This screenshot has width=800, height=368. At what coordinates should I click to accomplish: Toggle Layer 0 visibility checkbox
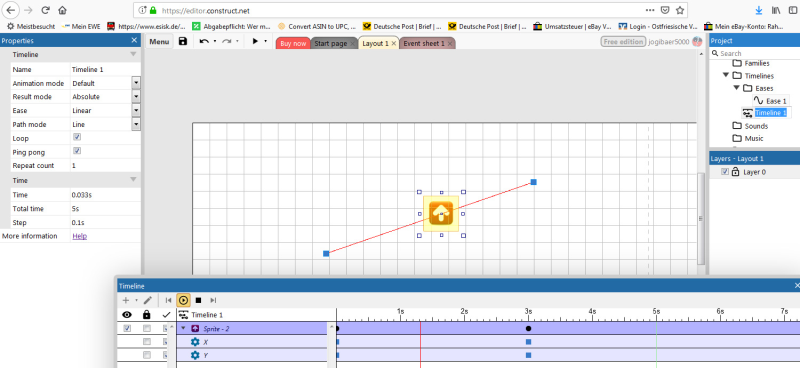(725, 172)
